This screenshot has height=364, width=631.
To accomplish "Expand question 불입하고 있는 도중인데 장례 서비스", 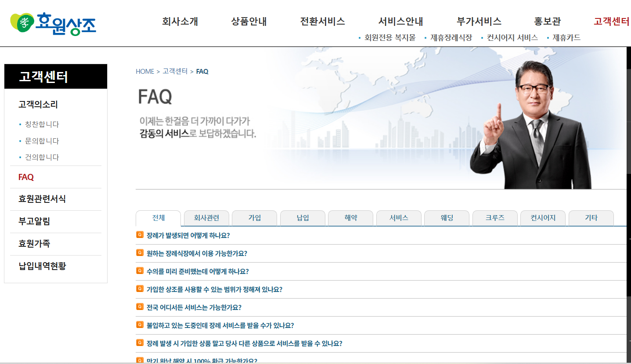I will tap(220, 325).
